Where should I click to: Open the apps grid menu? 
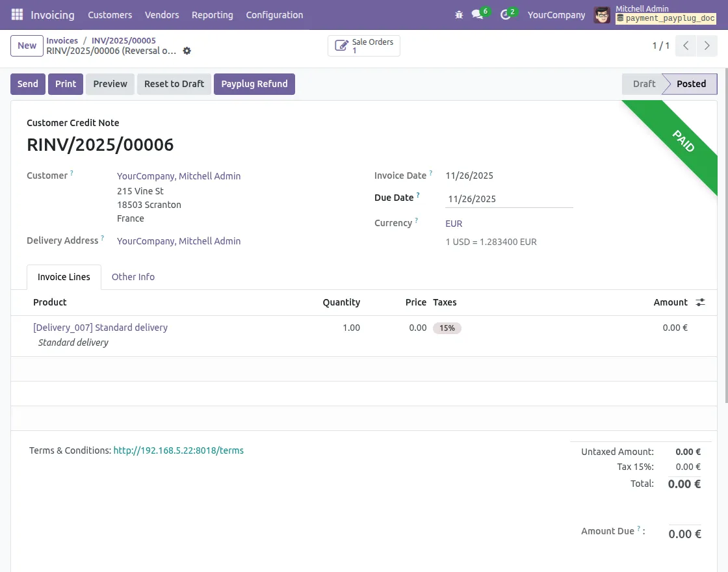pyautogui.click(x=16, y=14)
